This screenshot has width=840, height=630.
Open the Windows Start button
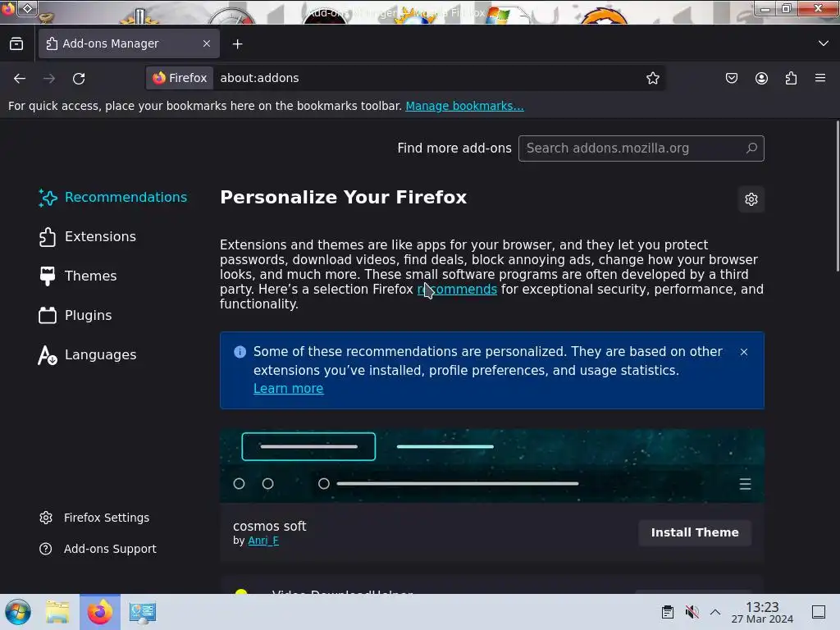click(18, 612)
